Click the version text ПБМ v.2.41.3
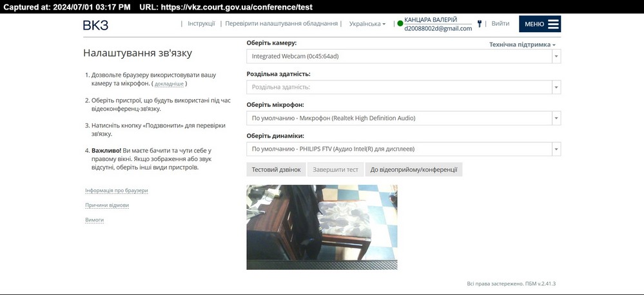The image size is (644, 295). pos(540,283)
